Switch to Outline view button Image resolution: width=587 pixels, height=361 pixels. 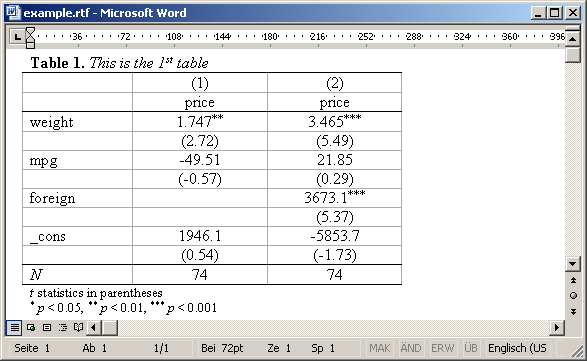coord(63,328)
